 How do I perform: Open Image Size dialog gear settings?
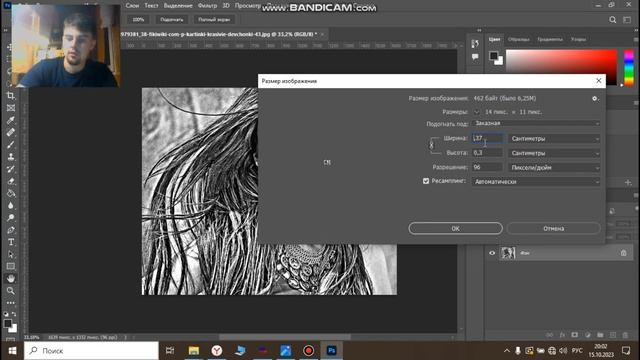click(595, 98)
